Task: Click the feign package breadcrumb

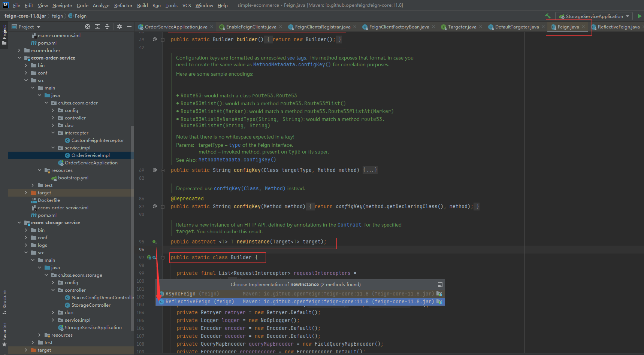Action: (57, 16)
